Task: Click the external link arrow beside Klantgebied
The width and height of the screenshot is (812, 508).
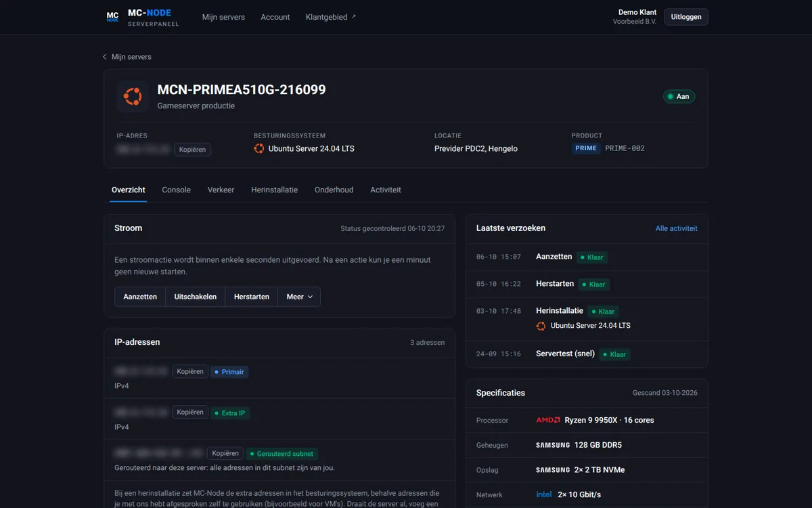Action: point(353,16)
